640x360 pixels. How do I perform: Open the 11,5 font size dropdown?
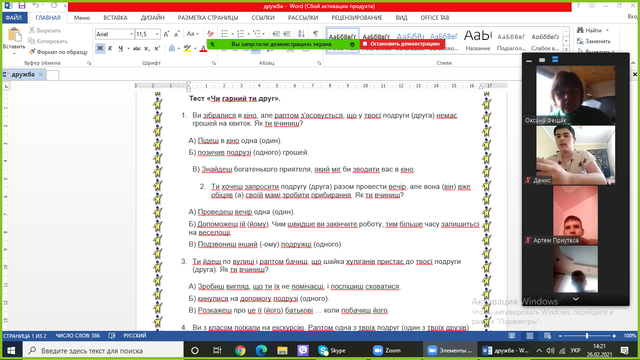coord(157,34)
